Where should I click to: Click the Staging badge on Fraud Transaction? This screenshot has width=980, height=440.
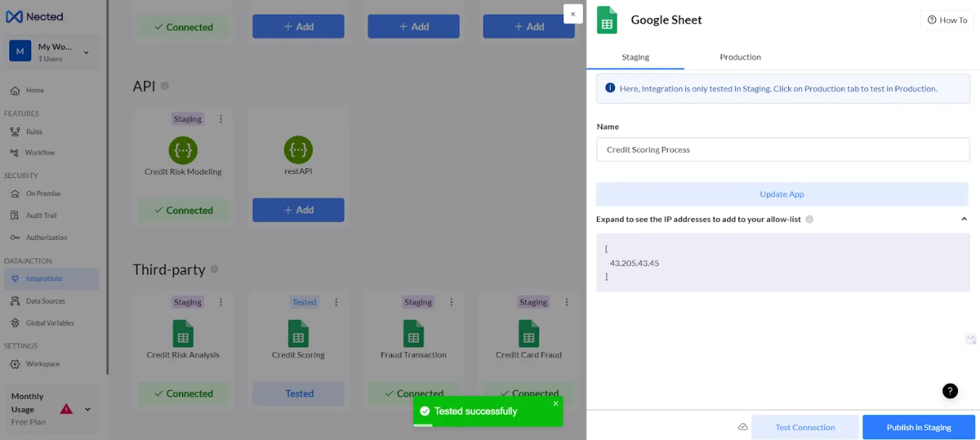point(418,302)
